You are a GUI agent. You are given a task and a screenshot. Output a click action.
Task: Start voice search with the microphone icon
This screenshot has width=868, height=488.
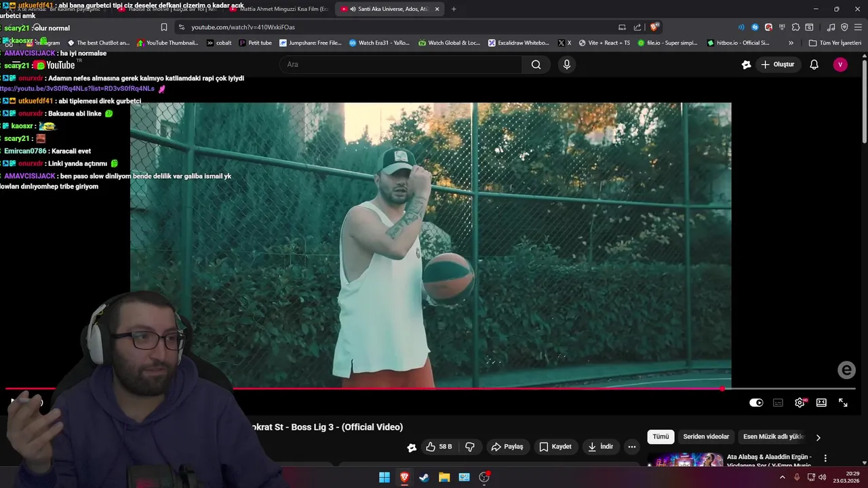[x=567, y=64]
